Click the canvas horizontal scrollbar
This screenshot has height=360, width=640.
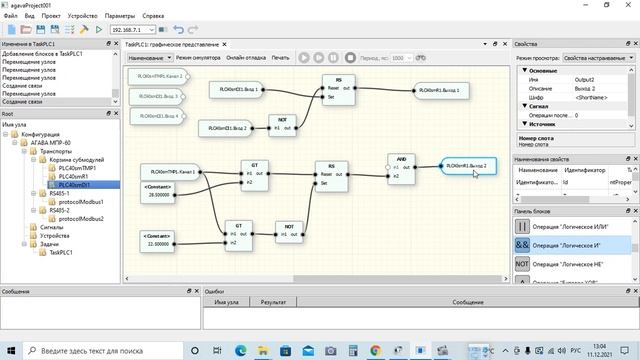pos(398,279)
